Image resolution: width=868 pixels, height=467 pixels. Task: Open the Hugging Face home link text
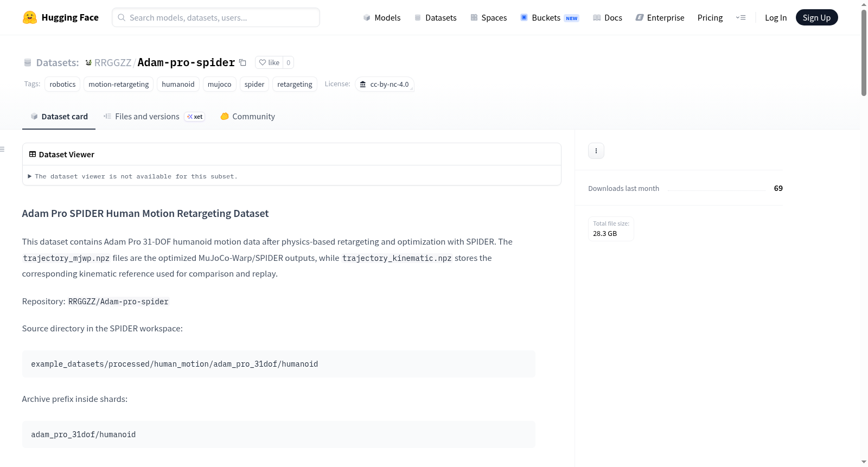tap(70, 17)
